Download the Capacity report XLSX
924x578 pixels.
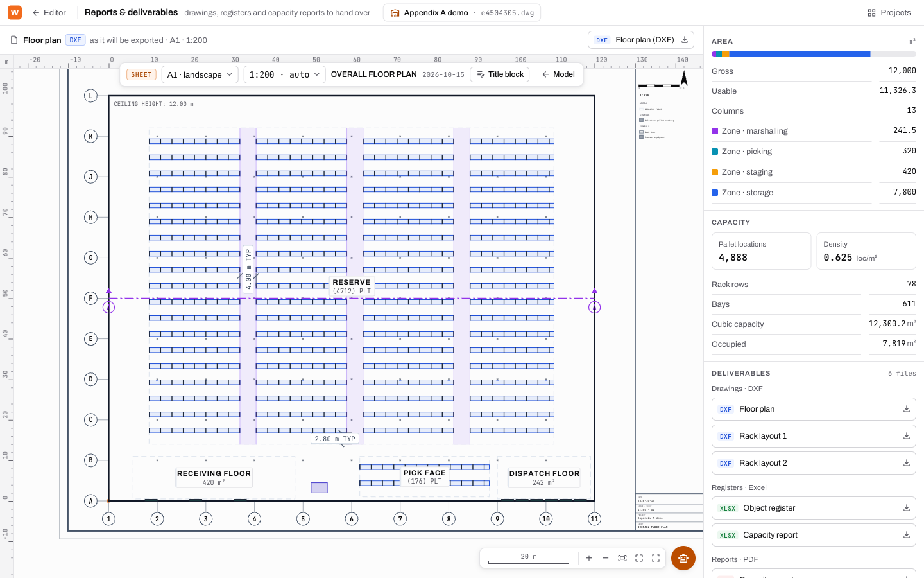(907, 535)
